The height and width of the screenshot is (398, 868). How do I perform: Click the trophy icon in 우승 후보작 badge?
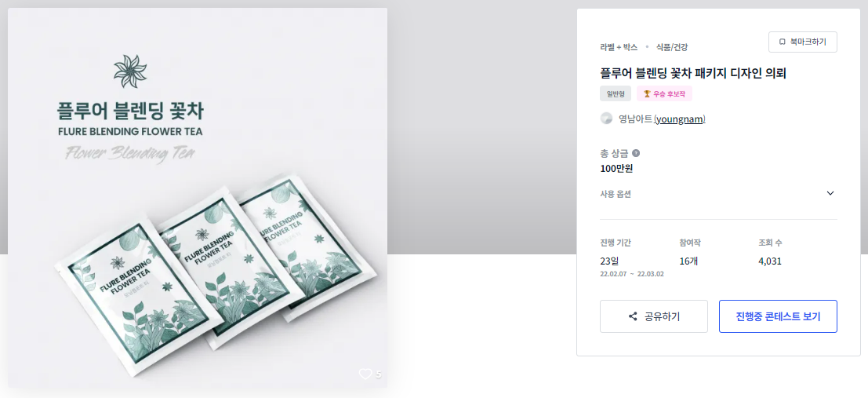[647, 93]
